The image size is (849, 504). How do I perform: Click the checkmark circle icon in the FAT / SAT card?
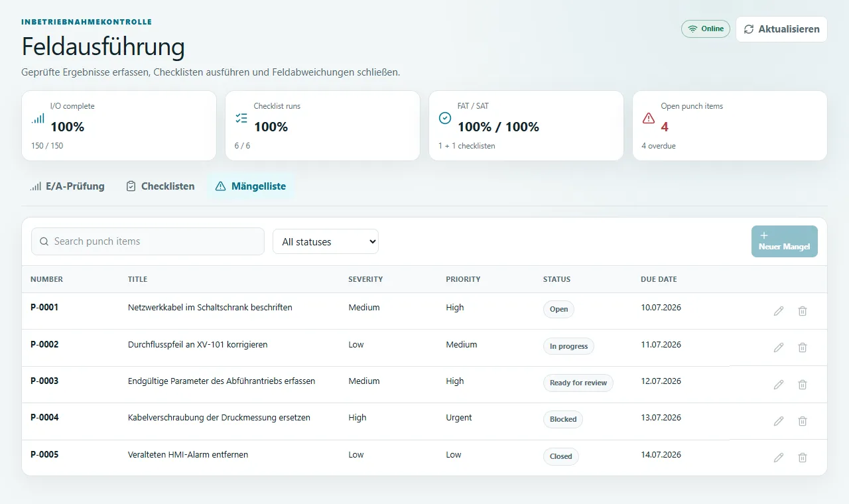click(445, 118)
